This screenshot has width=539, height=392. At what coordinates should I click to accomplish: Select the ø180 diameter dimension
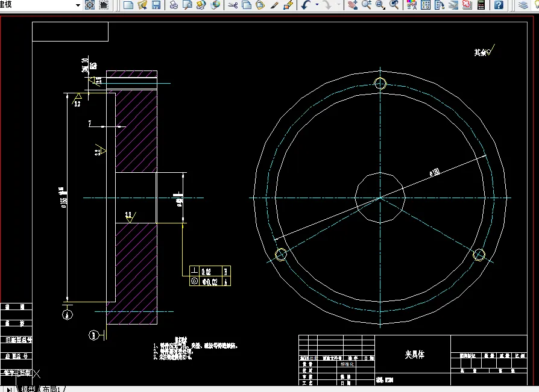tap(435, 172)
